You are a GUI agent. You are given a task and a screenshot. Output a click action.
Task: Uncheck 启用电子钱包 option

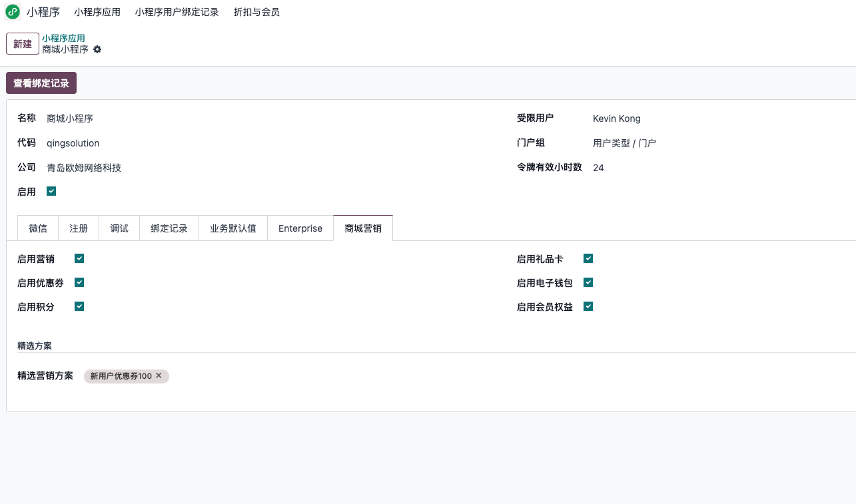[588, 282]
